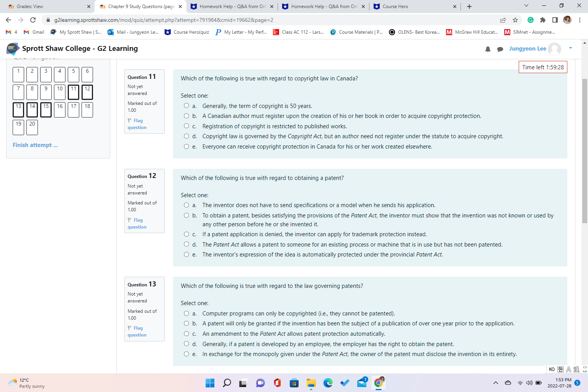Show hidden system tray icons

click(496, 383)
